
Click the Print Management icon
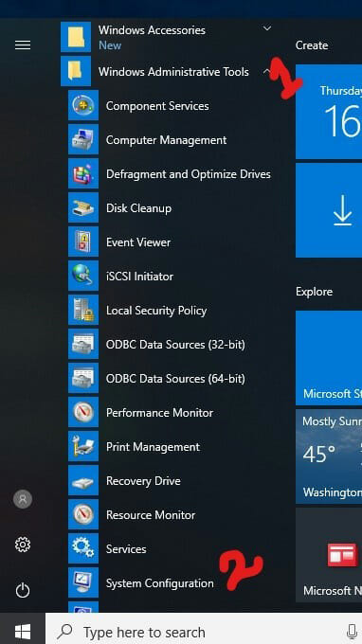point(83,446)
